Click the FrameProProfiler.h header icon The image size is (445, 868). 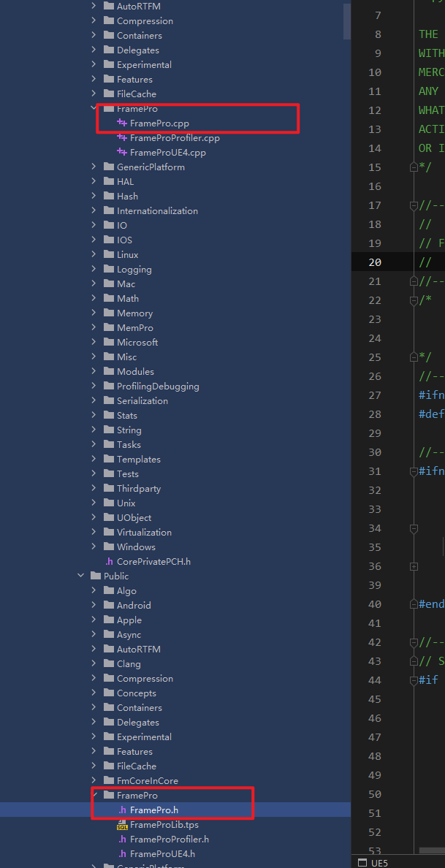pyautogui.click(x=122, y=840)
